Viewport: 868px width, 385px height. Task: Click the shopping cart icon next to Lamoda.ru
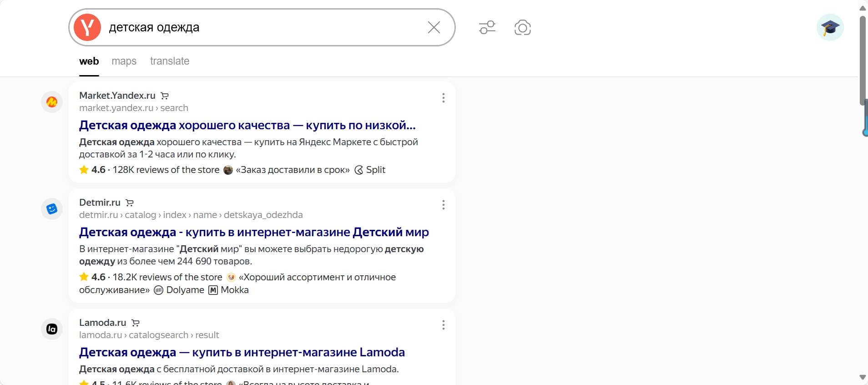pos(135,323)
